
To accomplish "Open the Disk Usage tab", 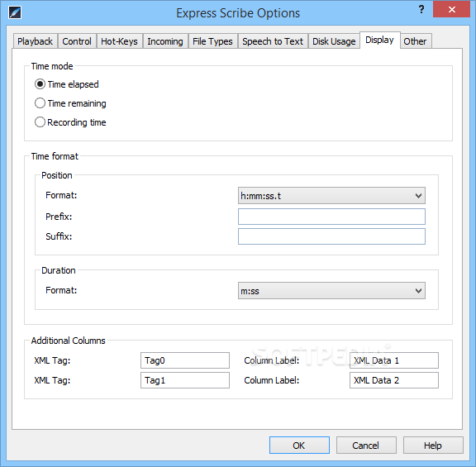I will 334,41.
